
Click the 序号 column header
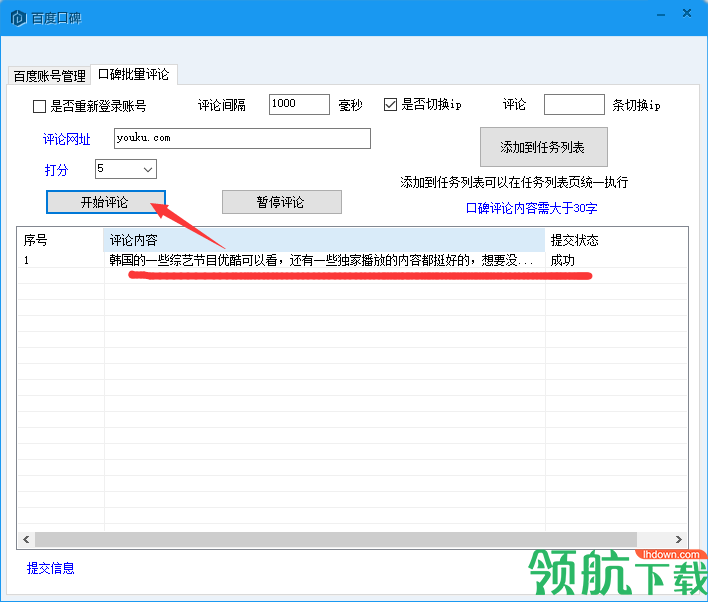[x=61, y=240]
